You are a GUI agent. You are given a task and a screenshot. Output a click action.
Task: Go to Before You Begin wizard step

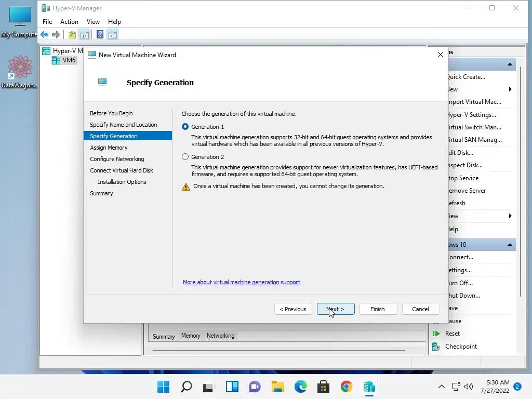coord(111,113)
